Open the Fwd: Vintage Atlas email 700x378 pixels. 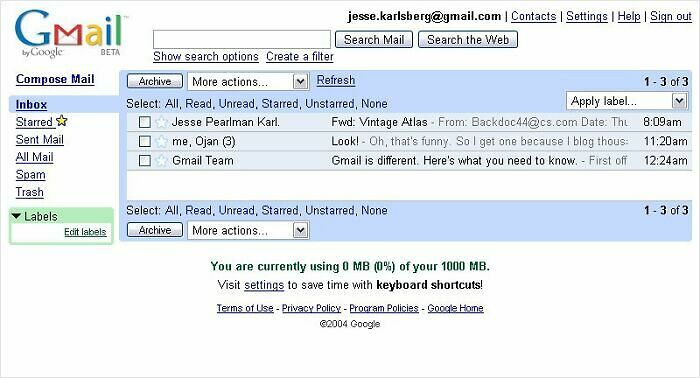click(x=379, y=122)
